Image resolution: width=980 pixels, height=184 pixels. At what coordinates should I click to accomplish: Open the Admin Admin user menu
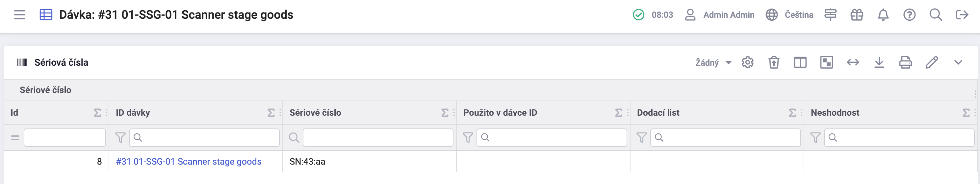click(719, 15)
